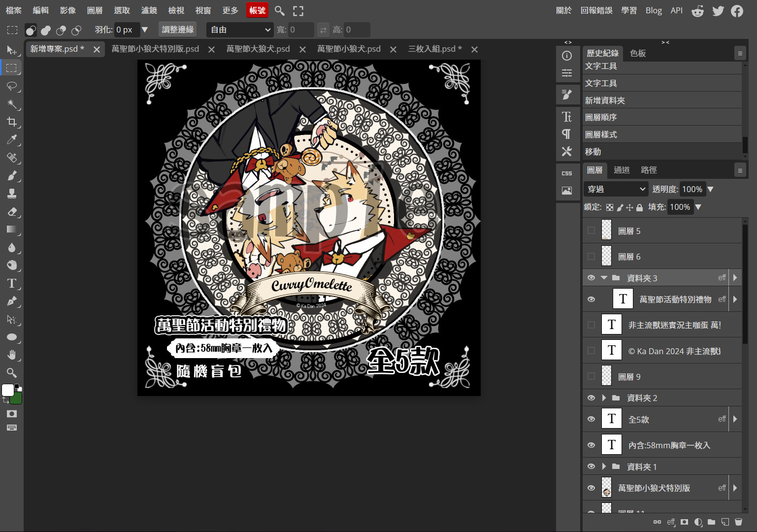
Task: Hide 全5款 text layer
Action: 592,419
